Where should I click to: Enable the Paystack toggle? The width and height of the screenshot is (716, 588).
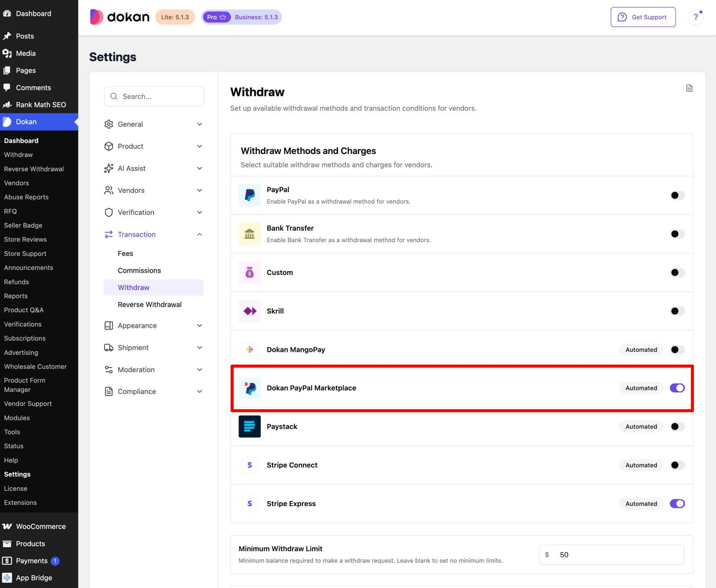coord(677,427)
